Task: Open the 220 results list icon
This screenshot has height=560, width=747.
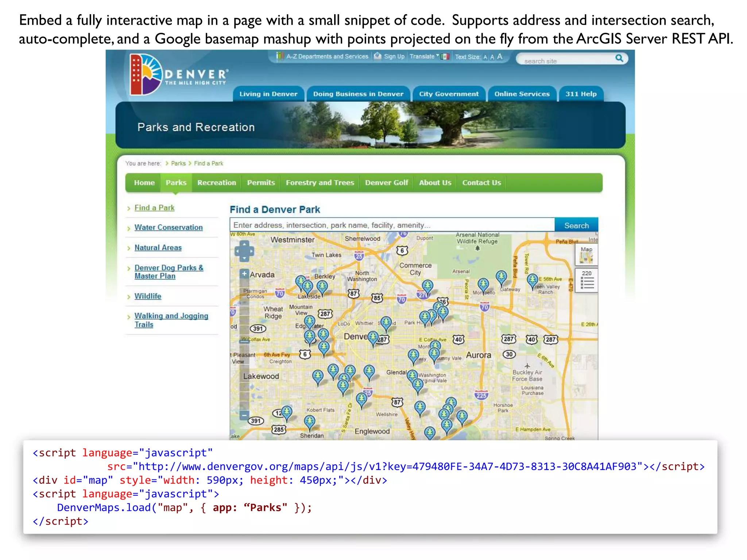Action: pyautogui.click(x=587, y=280)
